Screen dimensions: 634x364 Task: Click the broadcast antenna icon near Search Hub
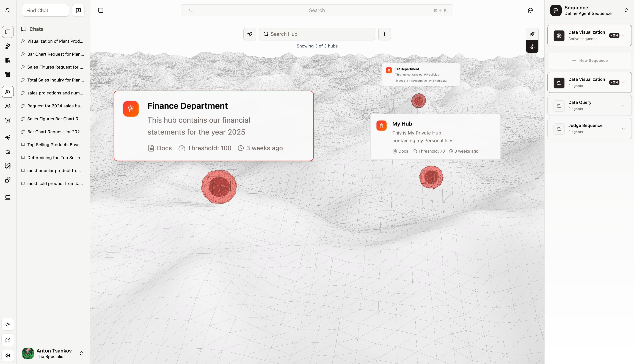249,34
